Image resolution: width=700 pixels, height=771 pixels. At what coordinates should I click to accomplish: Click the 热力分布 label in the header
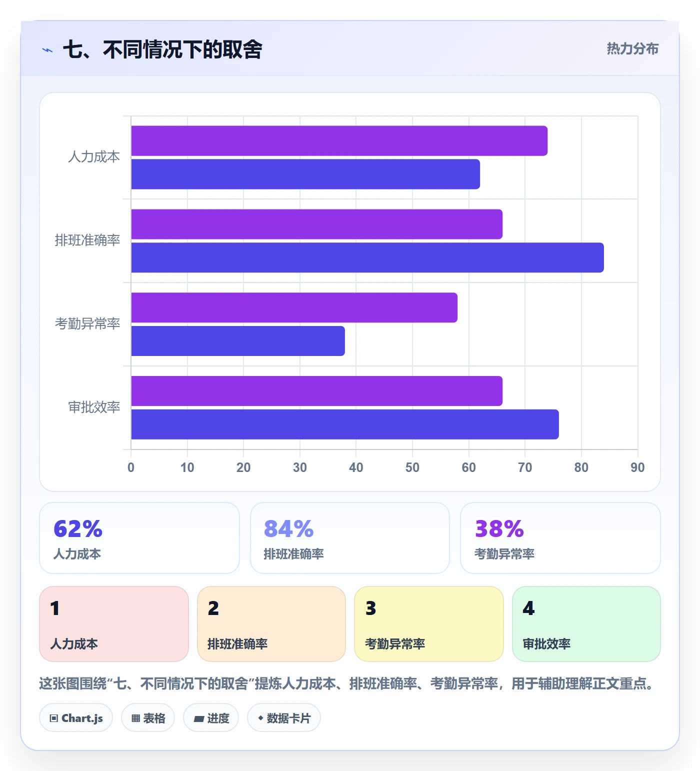tap(632, 48)
